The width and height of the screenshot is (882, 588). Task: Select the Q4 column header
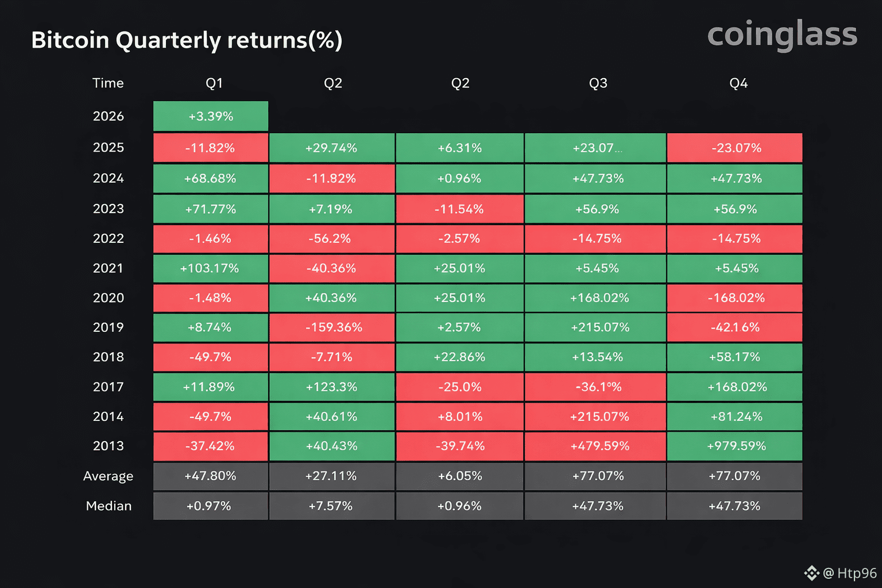coord(738,83)
